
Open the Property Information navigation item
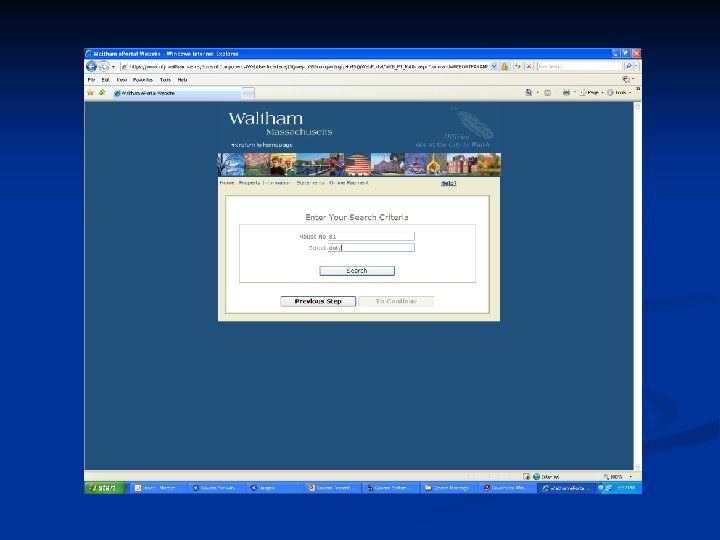pyautogui.click(x=264, y=183)
